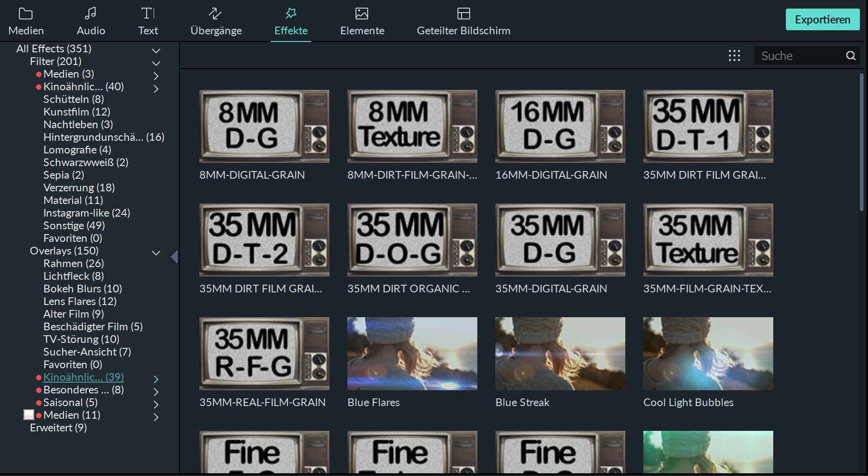Select the 35MM DIRT ORGANIC effect thumbnail

tap(412, 240)
